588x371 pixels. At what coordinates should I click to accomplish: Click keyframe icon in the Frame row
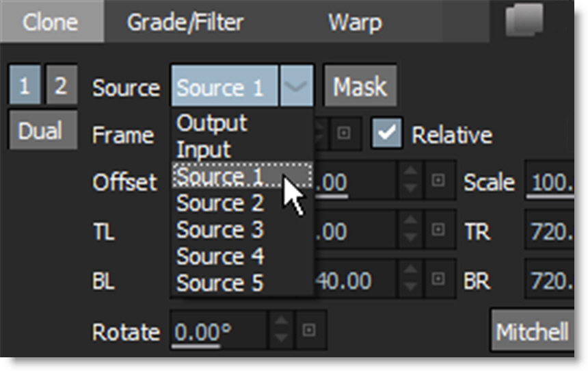345,133
